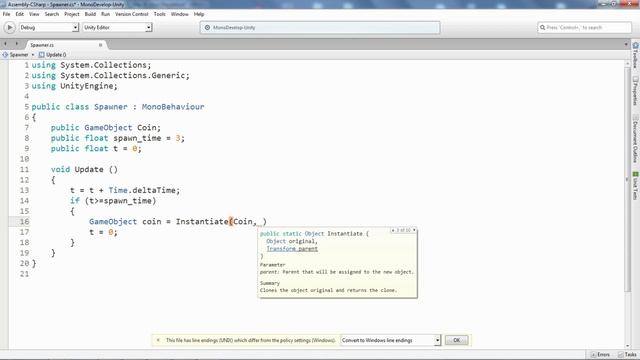Image resolution: width=640 pixels, height=360 pixels.
Task: Click 'public GameObject Coin;' on line 7
Action: pos(106,128)
